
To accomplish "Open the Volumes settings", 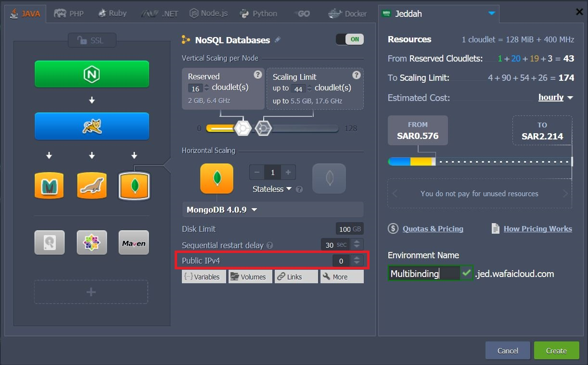I will 249,277.
